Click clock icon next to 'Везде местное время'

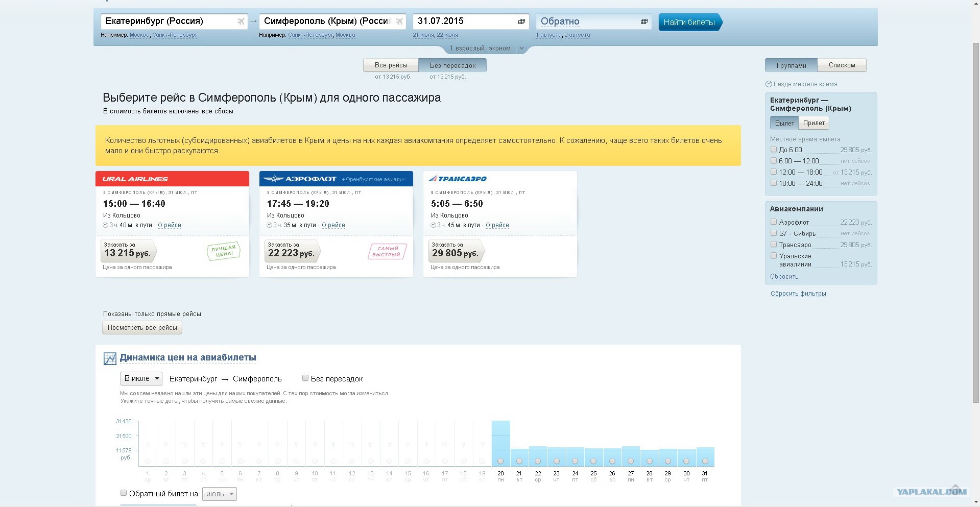[x=769, y=84]
